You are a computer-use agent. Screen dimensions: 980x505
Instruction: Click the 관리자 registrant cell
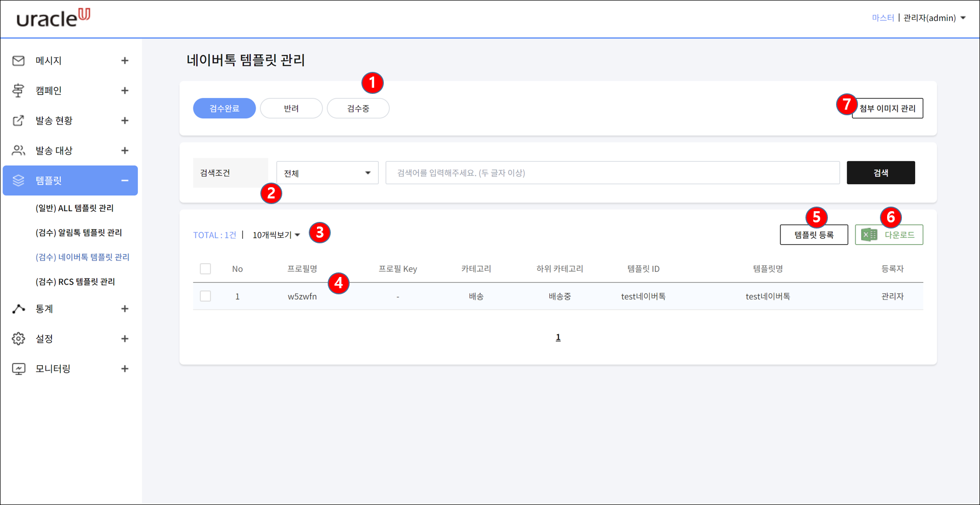[893, 296]
